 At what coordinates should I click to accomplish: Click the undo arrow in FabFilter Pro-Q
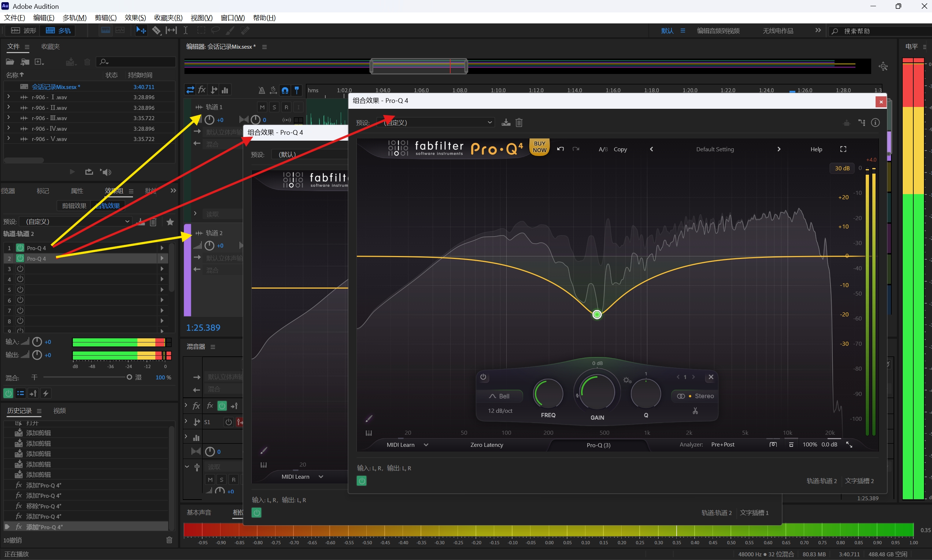pos(561,149)
